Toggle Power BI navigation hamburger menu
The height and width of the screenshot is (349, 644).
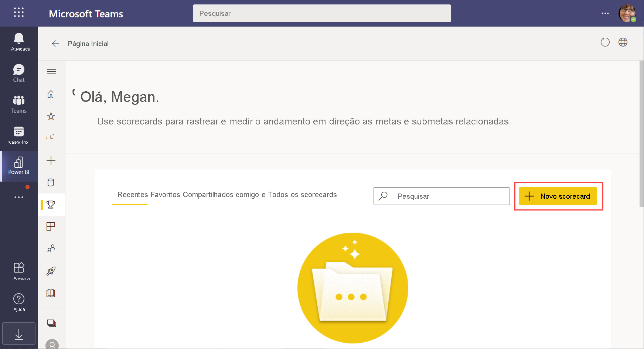point(51,71)
